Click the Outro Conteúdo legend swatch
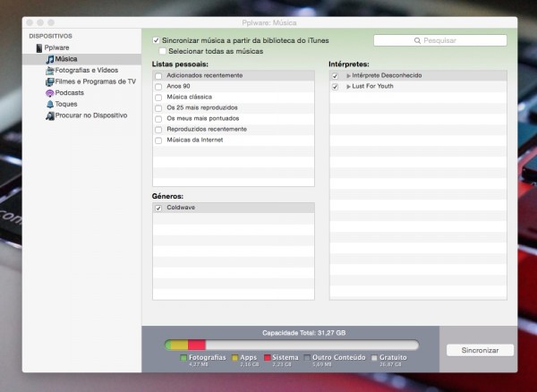The image size is (537, 392). coord(307,358)
